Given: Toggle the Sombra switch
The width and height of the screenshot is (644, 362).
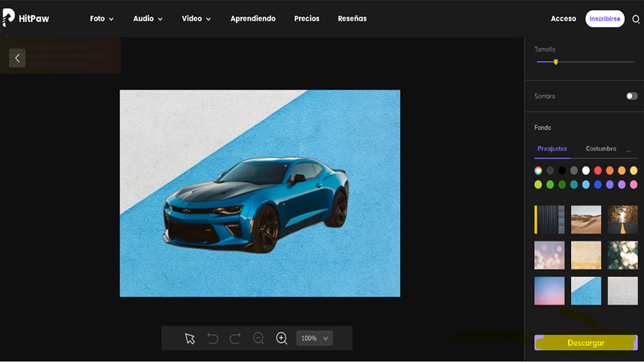Looking at the screenshot, I should click(x=631, y=97).
